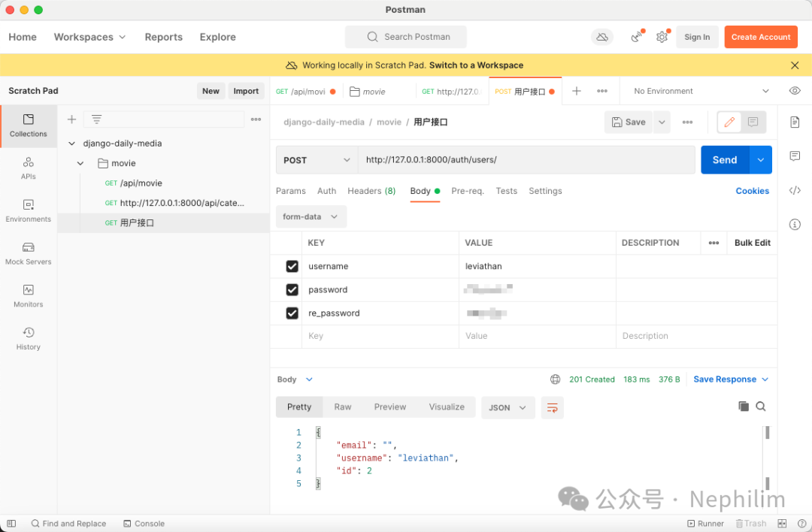Toggle word wrap in response viewer

(552, 408)
